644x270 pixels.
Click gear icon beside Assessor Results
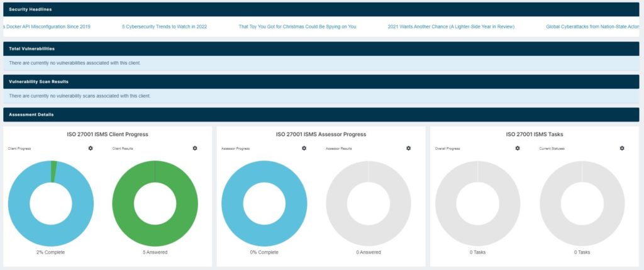(408, 148)
